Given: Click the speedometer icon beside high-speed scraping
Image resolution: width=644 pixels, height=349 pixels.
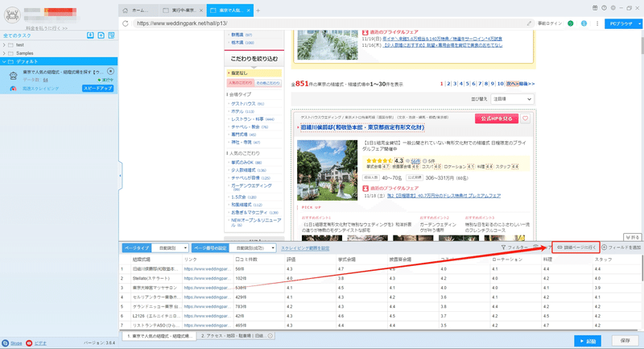Looking at the screenshot, I should [x=13, y=89].
